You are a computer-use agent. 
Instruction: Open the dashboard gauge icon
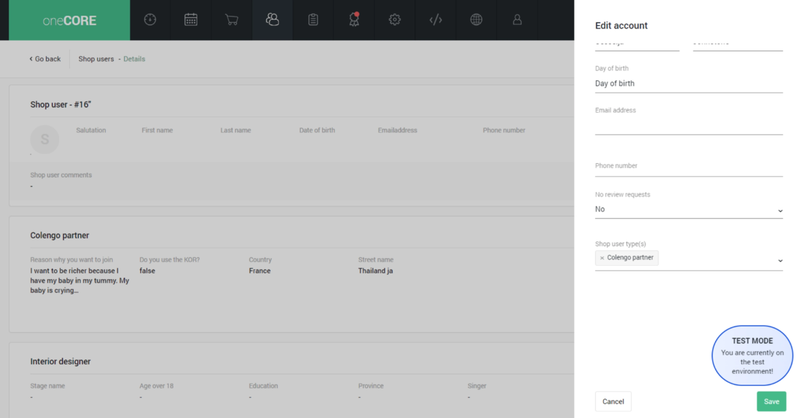[x=150, y=20]
